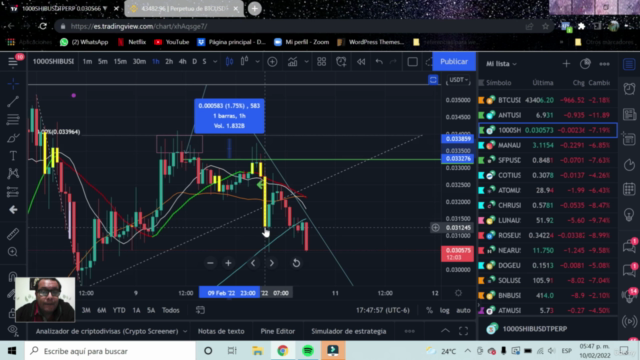Select the DOGEUSD watchlist row
640x360 pixels.
point(547,265)
